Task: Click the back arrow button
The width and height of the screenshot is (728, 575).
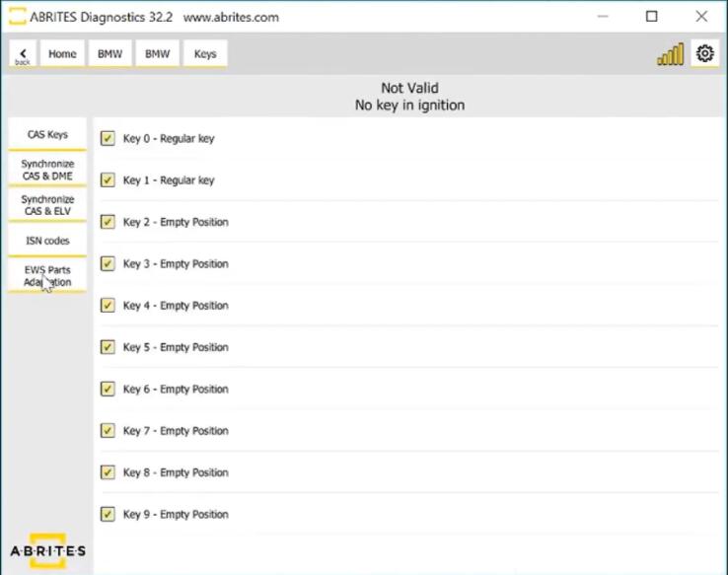Action: click(x=23, y=54)
